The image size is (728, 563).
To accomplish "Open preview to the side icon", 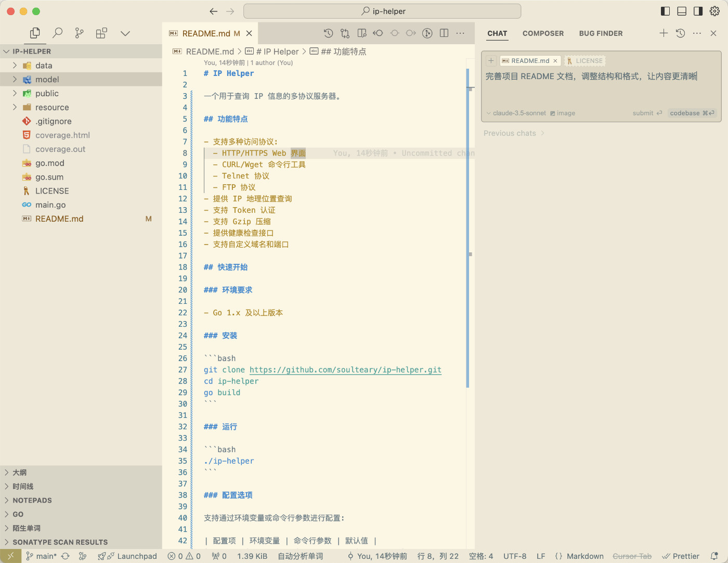I will point(361,33).
